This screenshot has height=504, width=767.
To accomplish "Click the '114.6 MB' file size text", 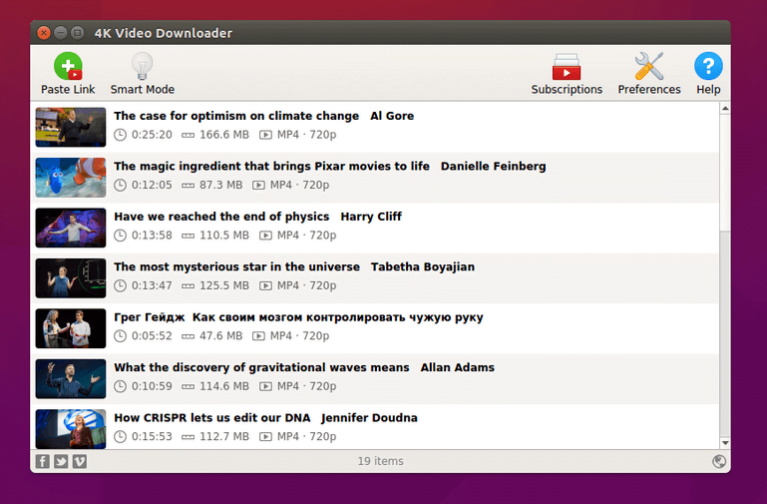I will (x=224, y=386).
